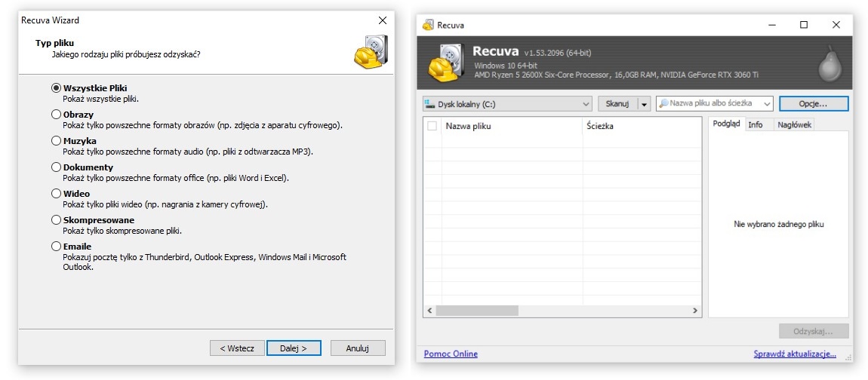Click the drive icon in the disk dropdown
This screenshot has width=868, height=380.
coord(429,104)
